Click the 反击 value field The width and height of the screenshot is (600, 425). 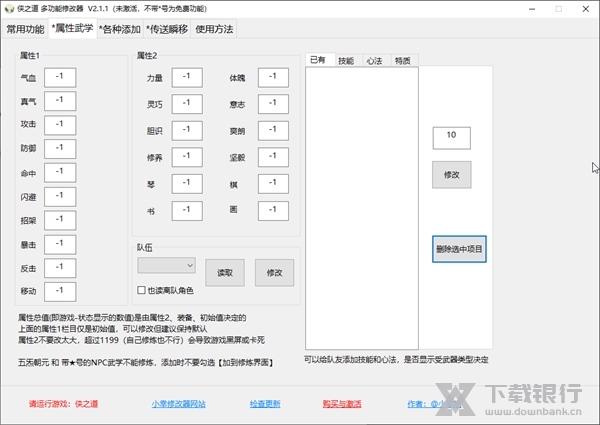coord(60,268)
